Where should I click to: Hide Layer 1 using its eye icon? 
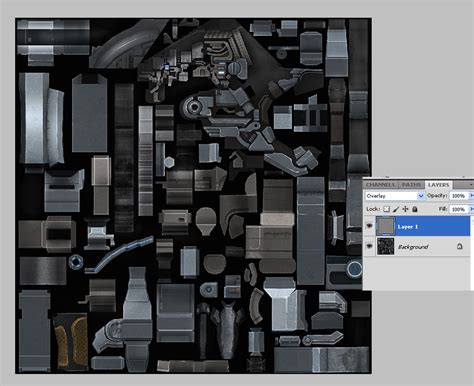click(x=369, y=226)
